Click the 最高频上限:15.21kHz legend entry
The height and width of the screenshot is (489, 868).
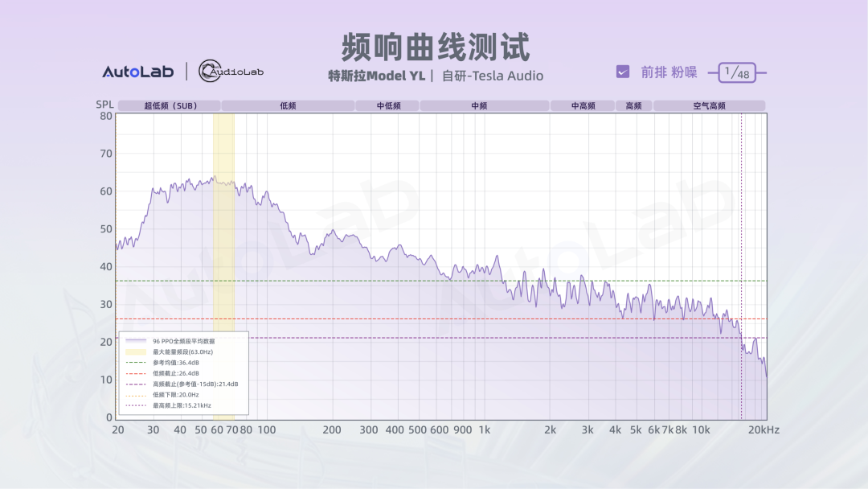(182, 405)
